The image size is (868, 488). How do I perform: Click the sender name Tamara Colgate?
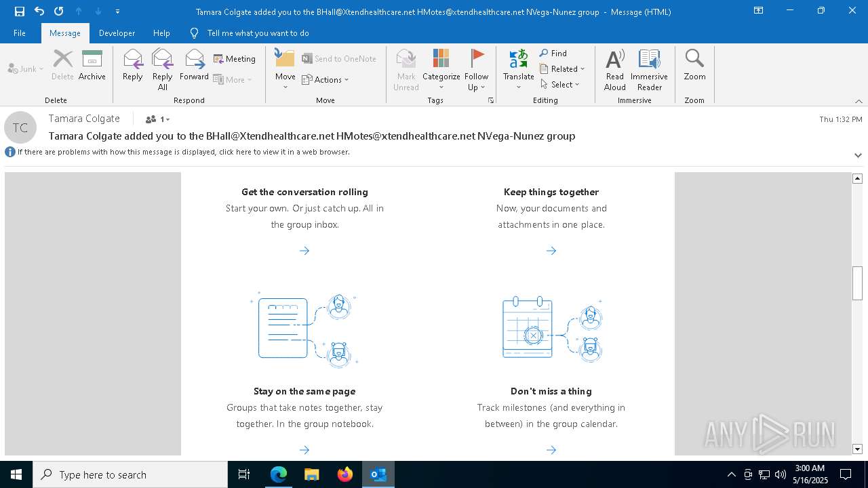pyautogui.click(x=84, y=119)
